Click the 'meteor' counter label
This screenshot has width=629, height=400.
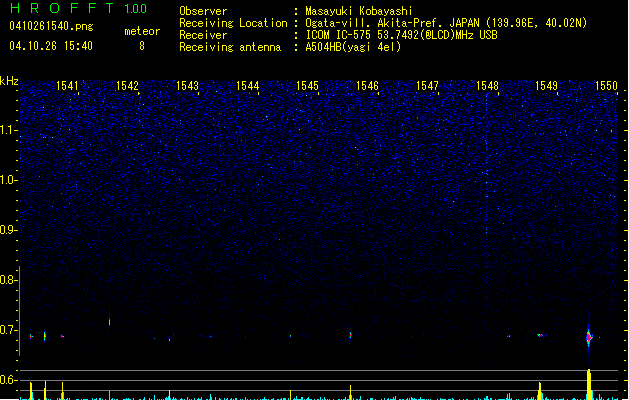click(142, 31)
